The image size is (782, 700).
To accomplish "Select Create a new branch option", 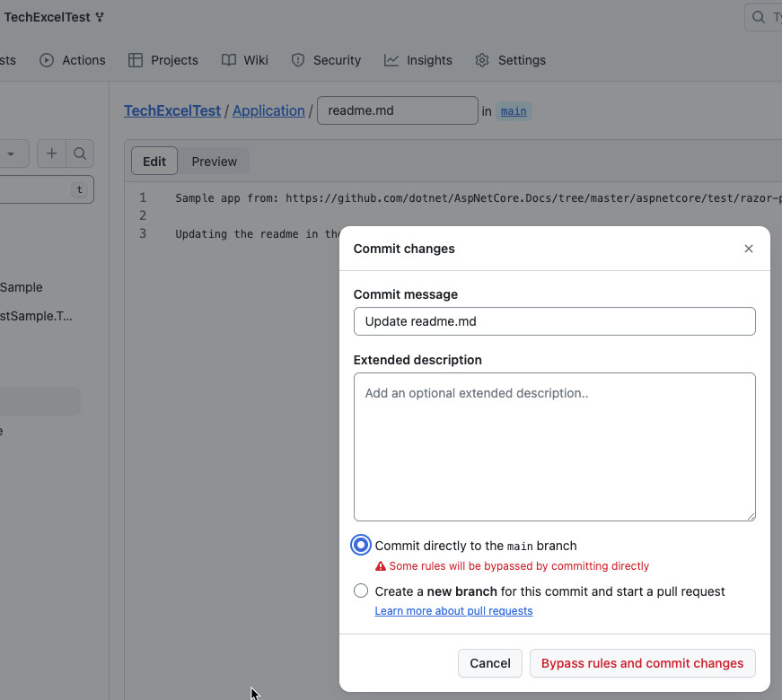I will pyautogui.click(x=361, y=591).
